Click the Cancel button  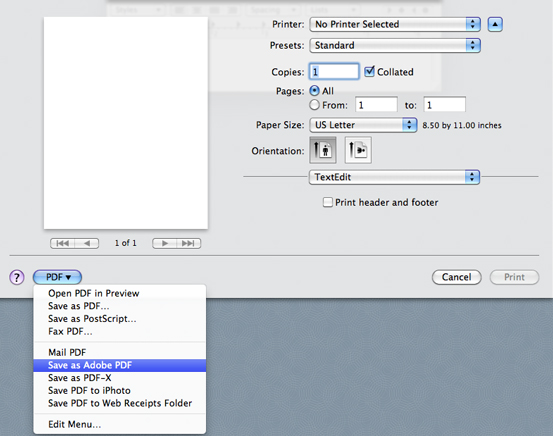457,277
